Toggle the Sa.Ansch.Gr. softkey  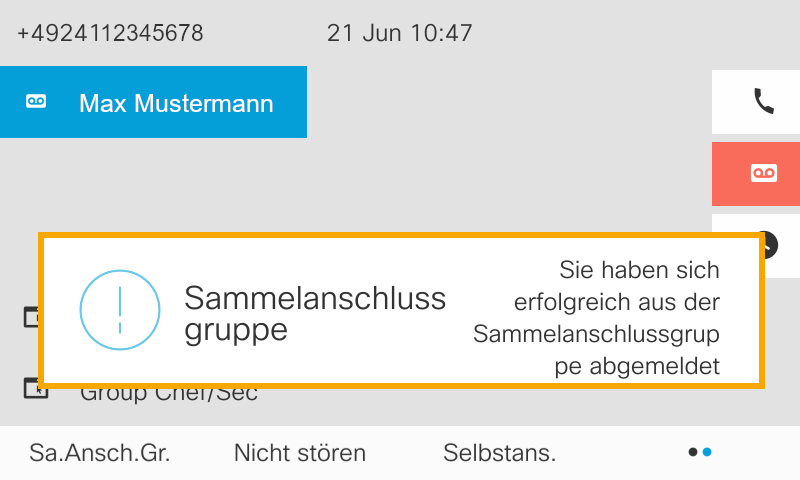click(100, 453)
